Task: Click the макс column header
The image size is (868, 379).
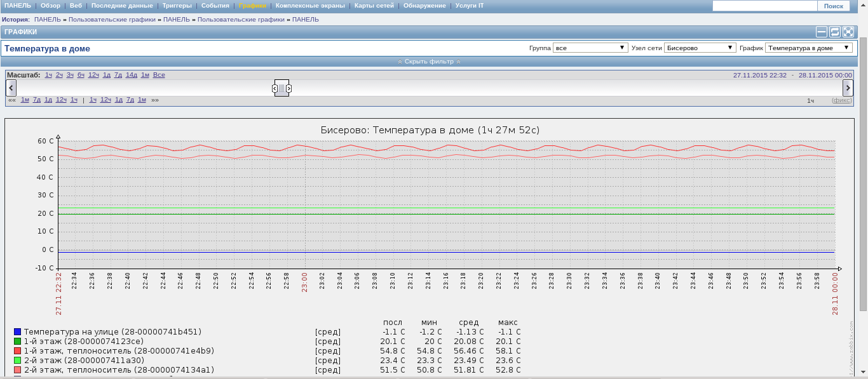Action: 508,322
